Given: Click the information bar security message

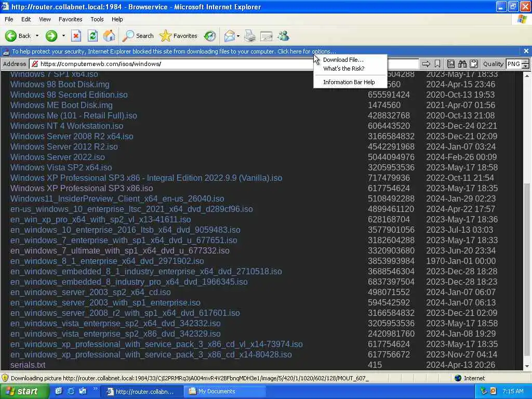Looking at the screenshot, I should (x=174, y=51).
